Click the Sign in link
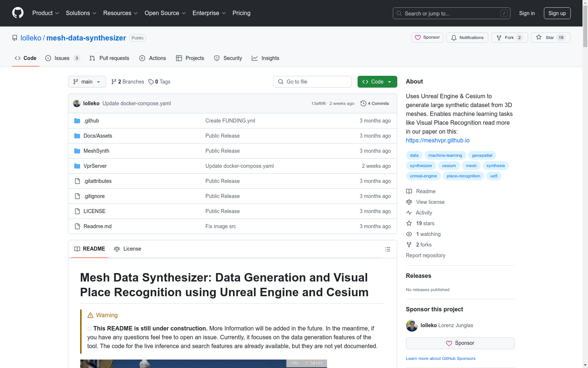 [x=527, y=13]
